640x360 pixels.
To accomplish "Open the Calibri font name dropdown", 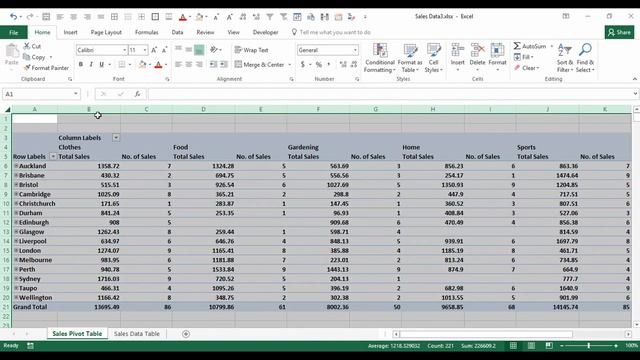I will [x=124, y=50].
